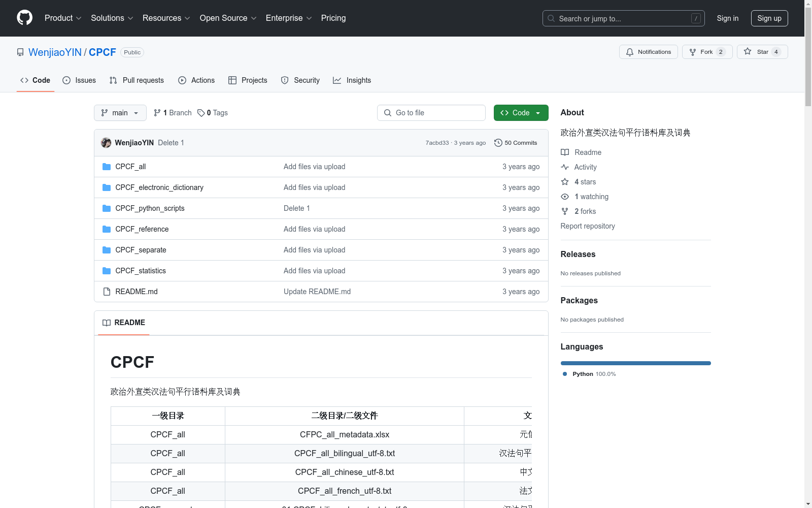Focus the Go to file input
The width and height of the screenshot is (812, 508).
(431, 113)
